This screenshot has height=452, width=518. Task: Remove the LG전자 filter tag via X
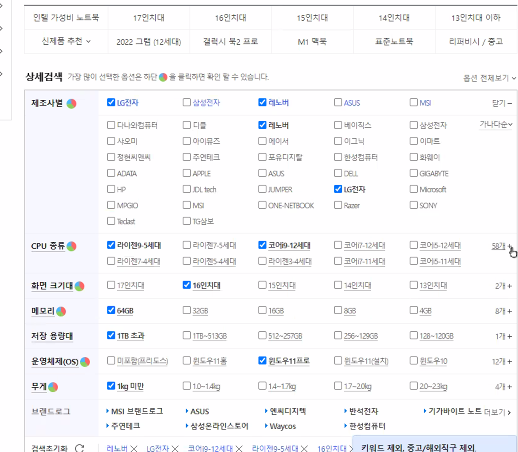175,449
